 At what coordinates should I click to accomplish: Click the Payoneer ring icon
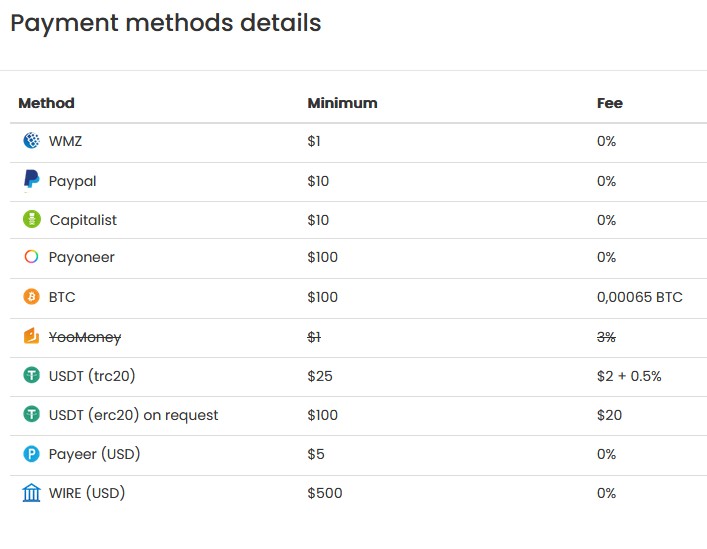(x=32, y=257)
